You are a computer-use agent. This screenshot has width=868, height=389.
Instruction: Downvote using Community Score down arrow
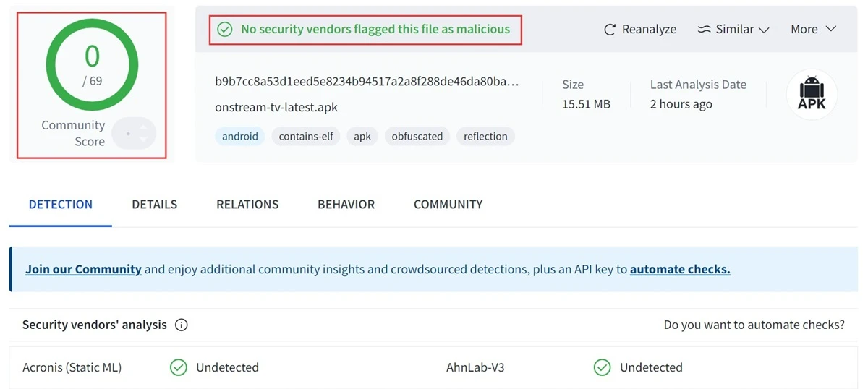pos(143,138)
